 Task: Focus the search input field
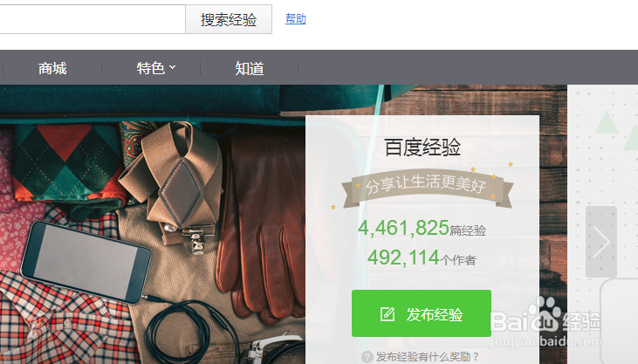(x=93, y=19)
